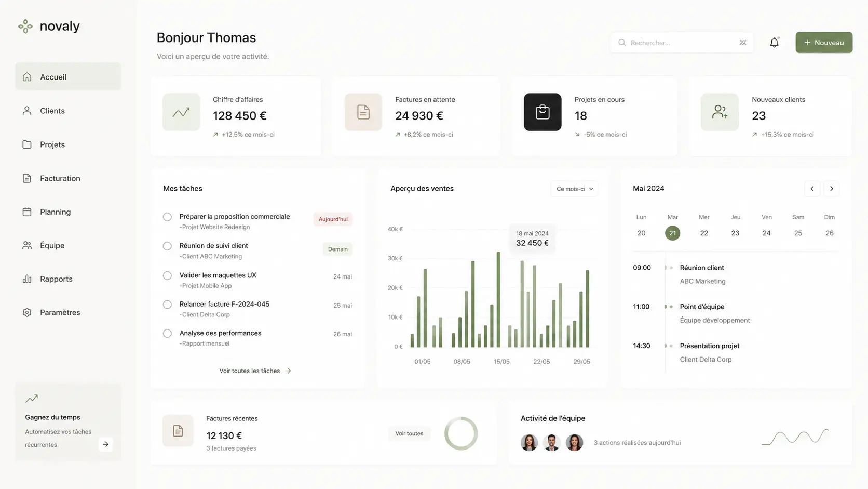The height and width of the screenshot is (489, 868).
Task: Click the Rapports bar chart icon
Action: tap(27, 279)
